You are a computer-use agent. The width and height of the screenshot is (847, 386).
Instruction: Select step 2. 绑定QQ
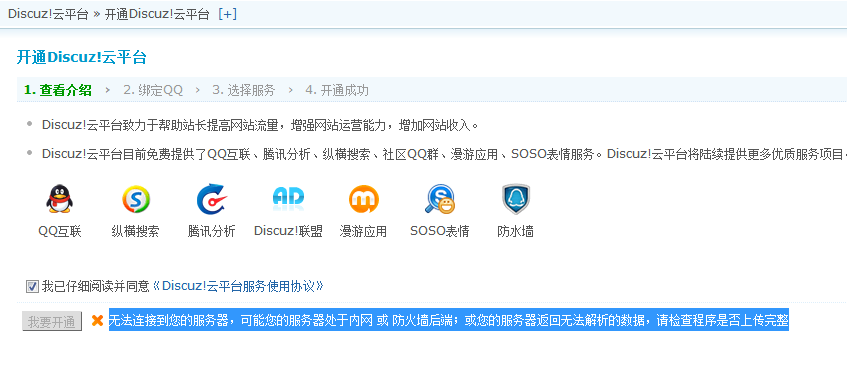[x=153, y=90]
